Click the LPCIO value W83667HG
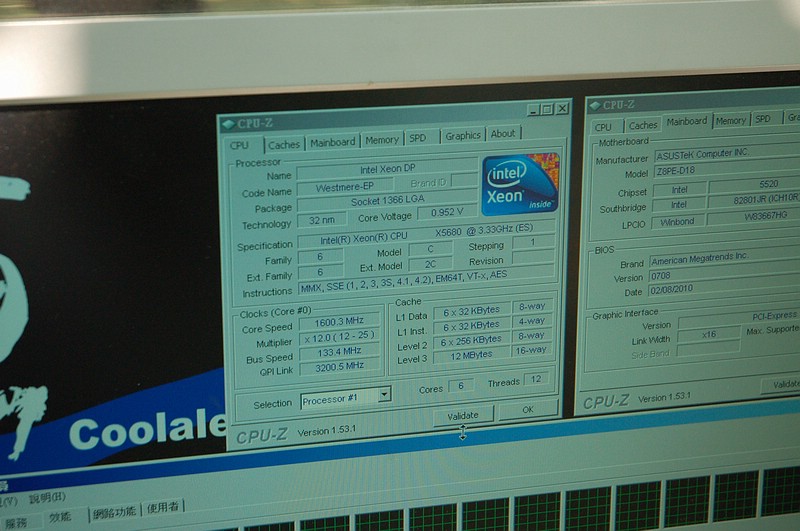This screenshot has height=531, width=800. point(754,216)
